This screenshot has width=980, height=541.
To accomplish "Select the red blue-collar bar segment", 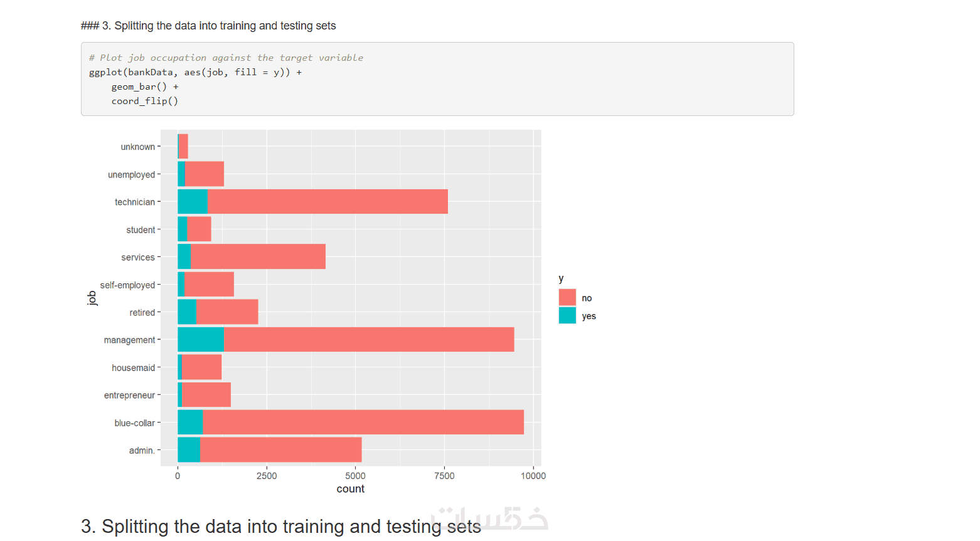I will pyautogui.click(x=363, y=422).
